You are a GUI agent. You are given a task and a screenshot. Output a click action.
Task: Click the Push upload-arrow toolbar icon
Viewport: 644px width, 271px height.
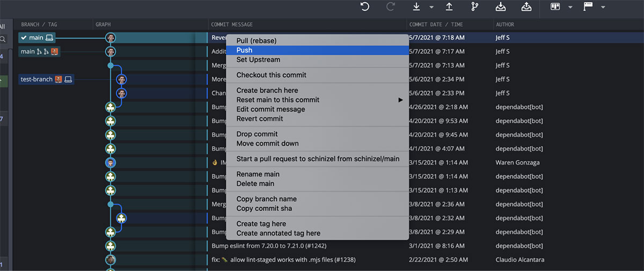[449, 7]
